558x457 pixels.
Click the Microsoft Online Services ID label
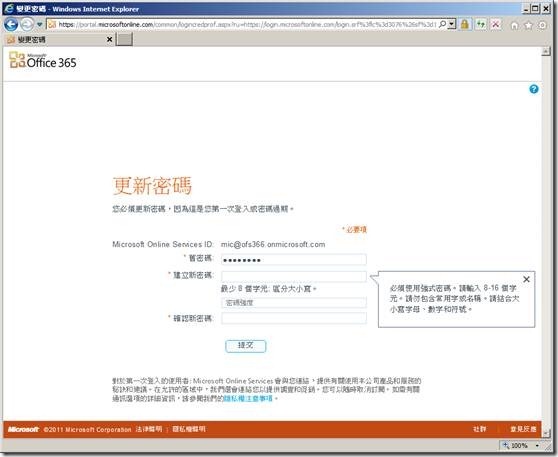tap(163, 245)
